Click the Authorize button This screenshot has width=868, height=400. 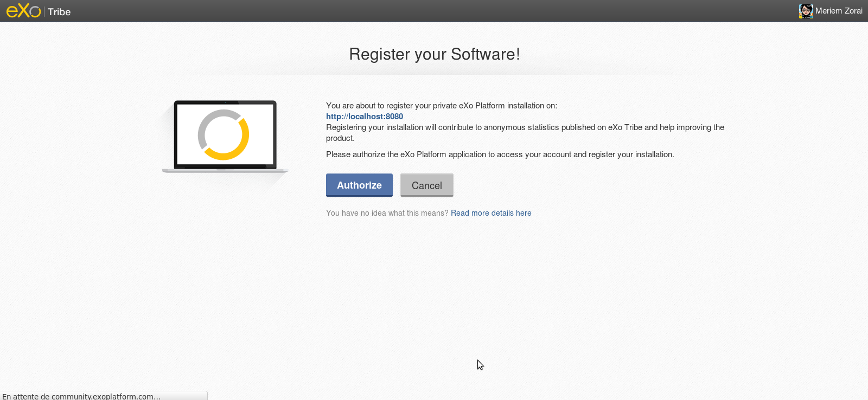(x=359, y=185)
